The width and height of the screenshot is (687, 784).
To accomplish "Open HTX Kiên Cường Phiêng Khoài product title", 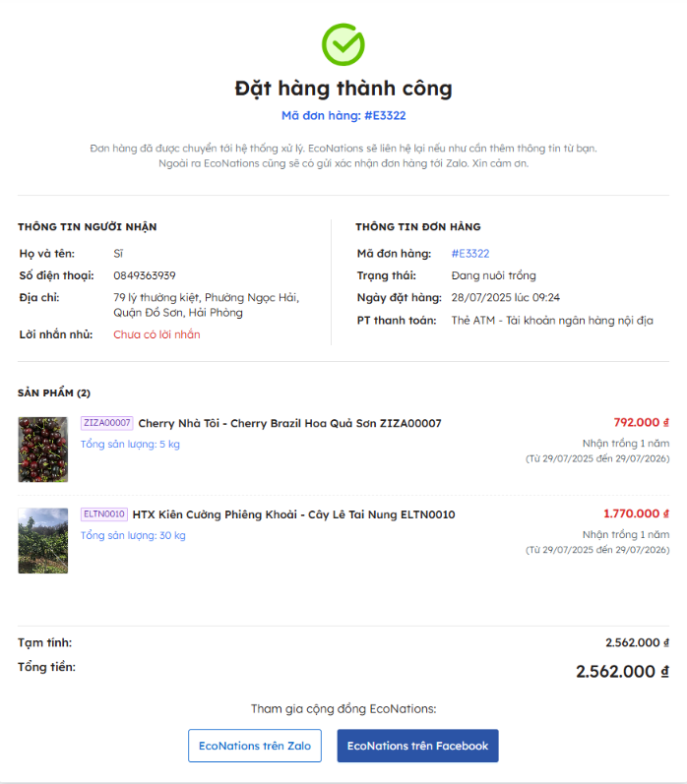I will point(293,514).
